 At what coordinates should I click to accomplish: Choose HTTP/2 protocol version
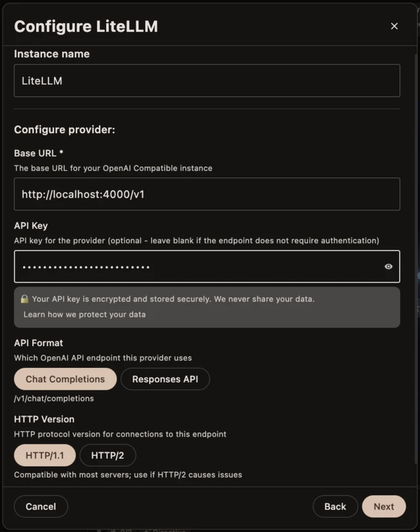pyautogui.click(x=107, y=455)
